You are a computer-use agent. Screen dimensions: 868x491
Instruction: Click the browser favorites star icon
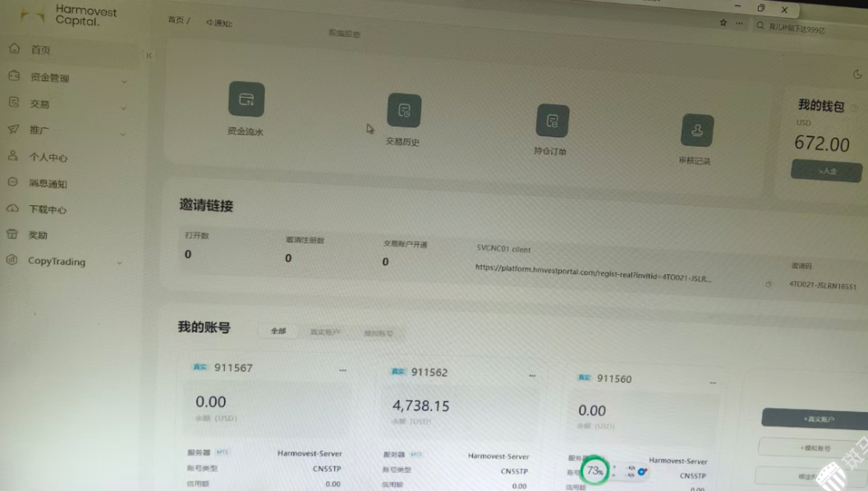[723, 23]
